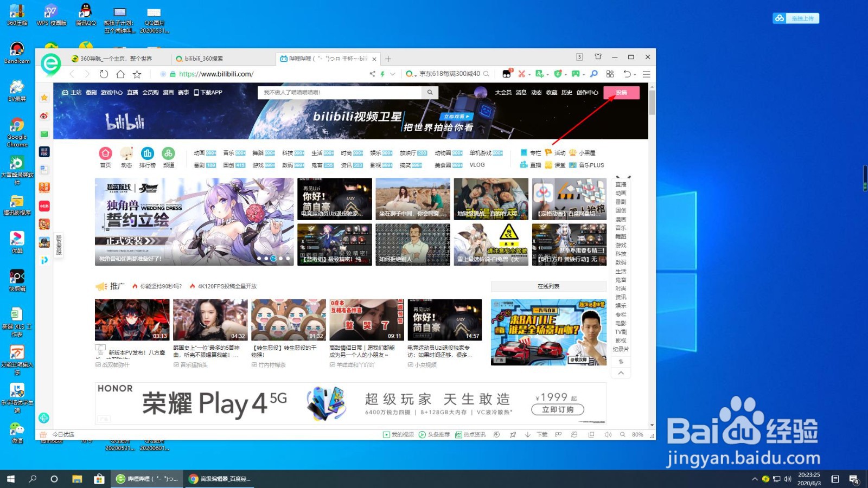The image size is (868, 488).
Task: Click the share icon in address bar
Action: click(x=372, y=74)
